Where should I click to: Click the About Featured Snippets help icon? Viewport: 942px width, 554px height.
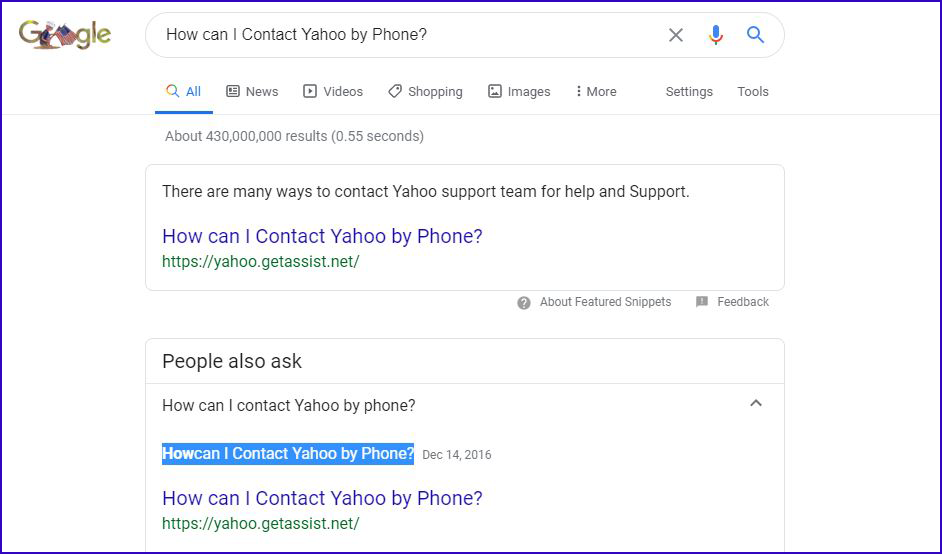(x=524, y=302)
